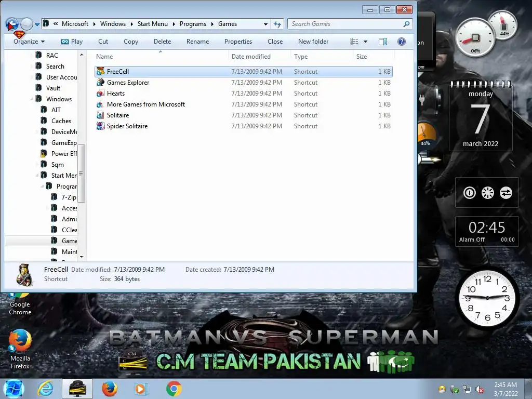
Task: Click the Windows breadcrumb in address bar
Action: click(x=113, y=24)
